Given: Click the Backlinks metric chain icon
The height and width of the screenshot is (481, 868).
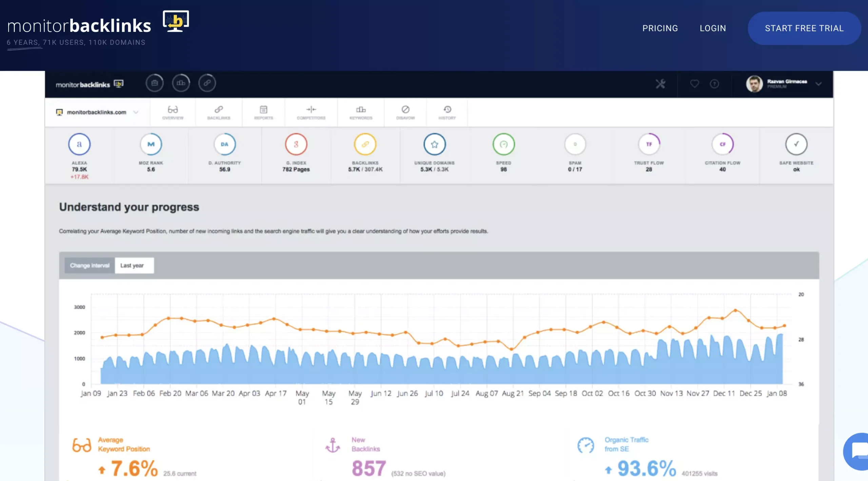Looking at the screenshot, I should [365, 144].
